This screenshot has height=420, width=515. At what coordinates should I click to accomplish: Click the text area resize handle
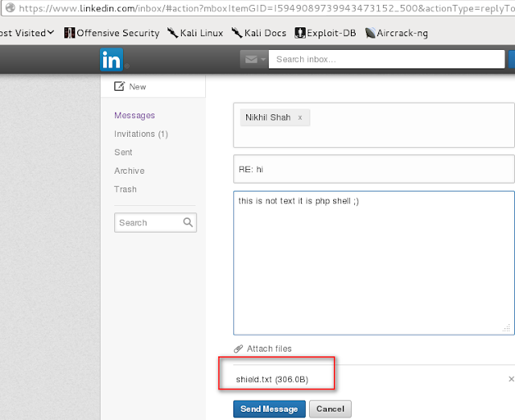click(x=506, y=327)
